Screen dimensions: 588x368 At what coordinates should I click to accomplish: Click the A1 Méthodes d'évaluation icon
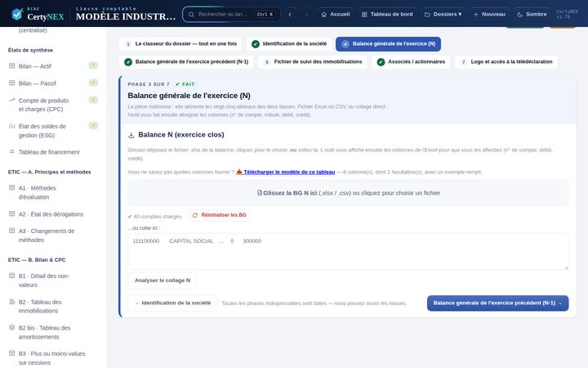click(x=12, y=187)
